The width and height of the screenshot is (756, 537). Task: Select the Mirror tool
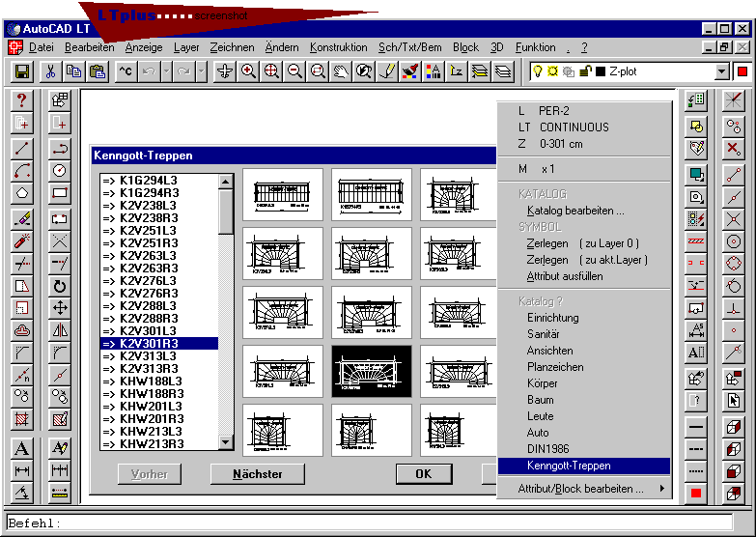pyautogui.click(x=59, y=330)
